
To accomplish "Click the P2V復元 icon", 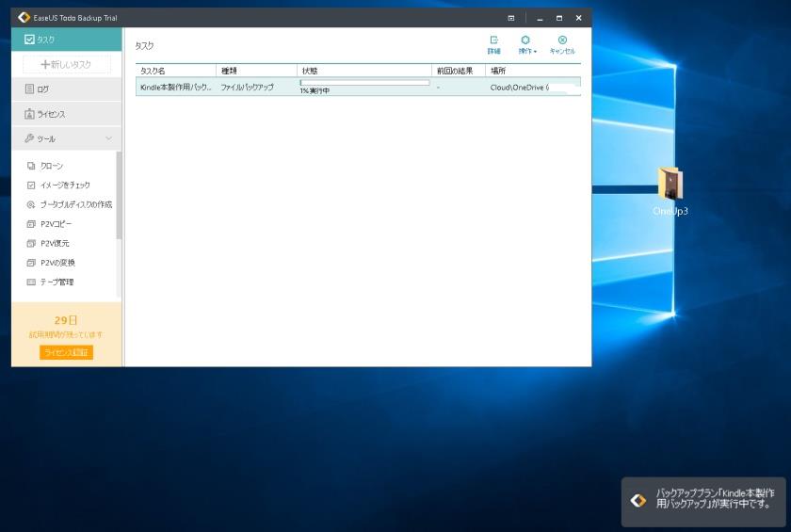I will (31, 243).
